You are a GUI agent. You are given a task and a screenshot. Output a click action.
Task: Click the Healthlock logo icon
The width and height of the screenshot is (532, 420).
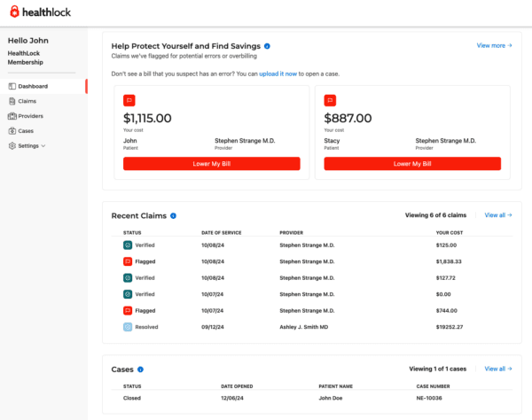[x=14, y=12]
